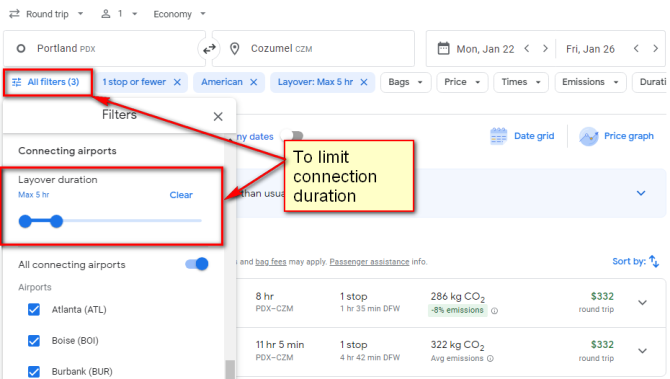
Task: Open the Date grid view
Action: coord(522,136)
